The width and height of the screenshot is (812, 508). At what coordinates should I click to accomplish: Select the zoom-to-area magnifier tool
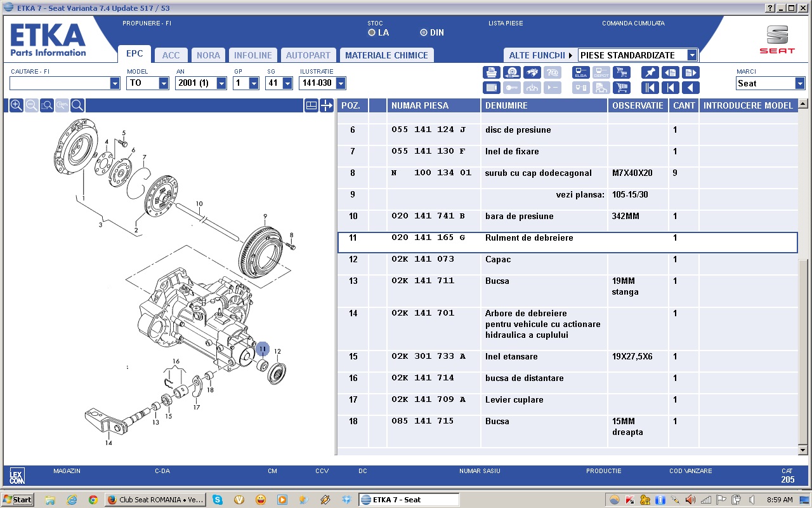47,105
